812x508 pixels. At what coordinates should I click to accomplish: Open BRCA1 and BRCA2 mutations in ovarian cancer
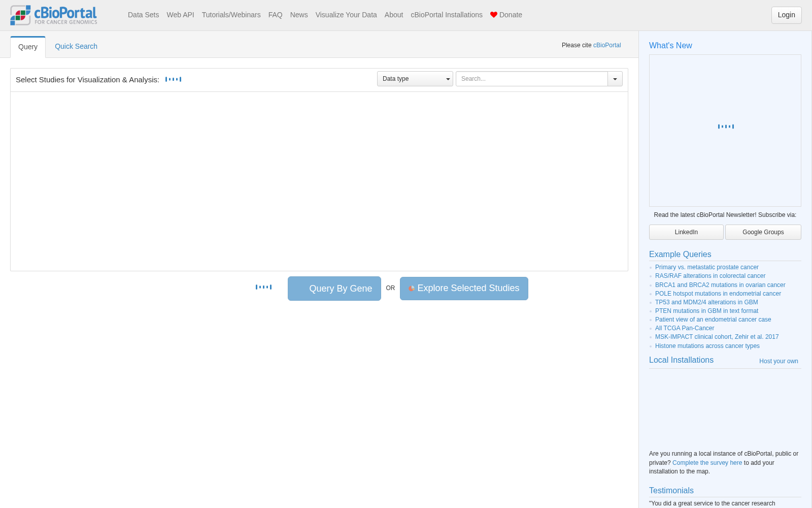pyautogui.click(x=720, y=285)
